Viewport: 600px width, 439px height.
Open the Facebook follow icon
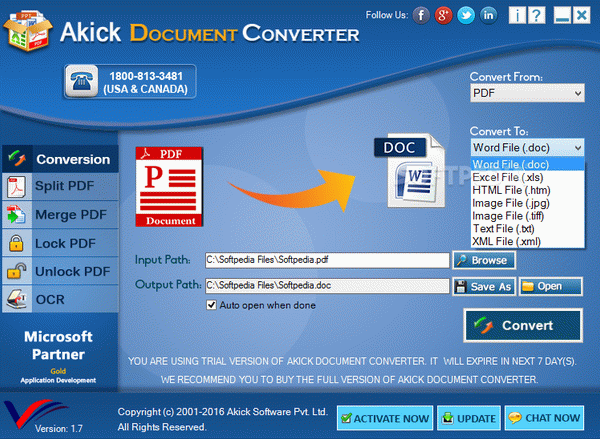(x=421, y=16)
